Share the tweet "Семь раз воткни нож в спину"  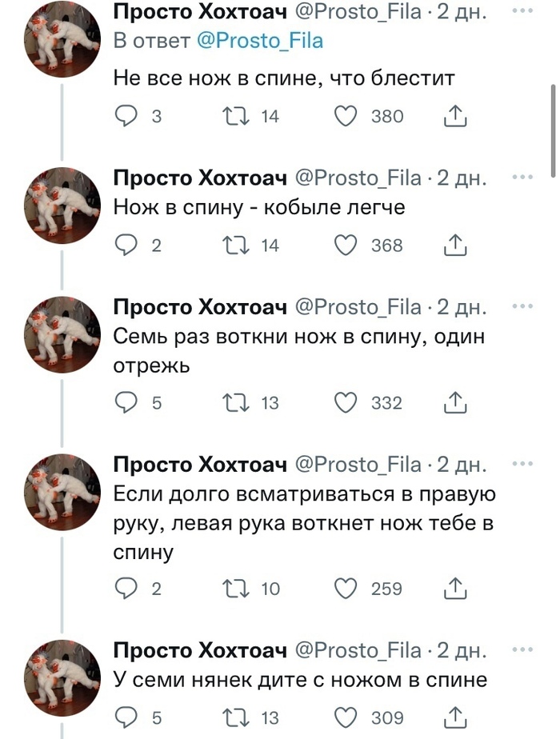(454, 403)
